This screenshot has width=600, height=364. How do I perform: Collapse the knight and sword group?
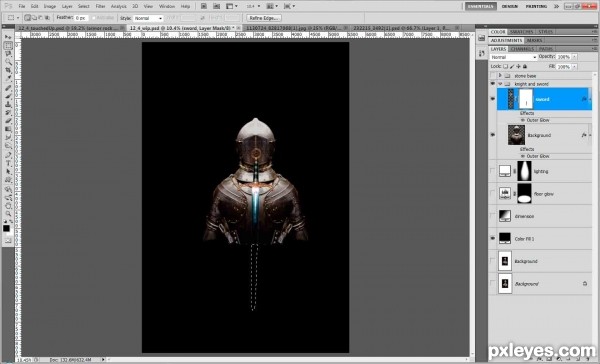[x=500, y=84]
